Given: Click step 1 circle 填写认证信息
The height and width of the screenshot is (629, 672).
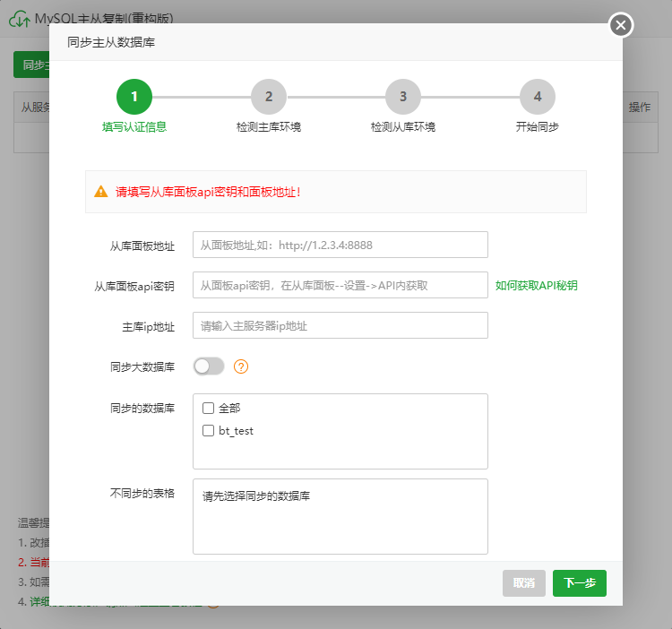Looking at the screenshot, I should click(x=134, y=96).
